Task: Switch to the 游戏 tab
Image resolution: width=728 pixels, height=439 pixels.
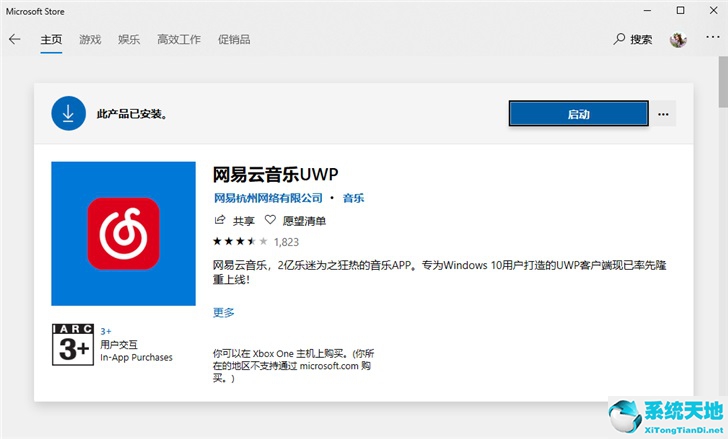Action: pyautogui.click(x=90, y=39)
